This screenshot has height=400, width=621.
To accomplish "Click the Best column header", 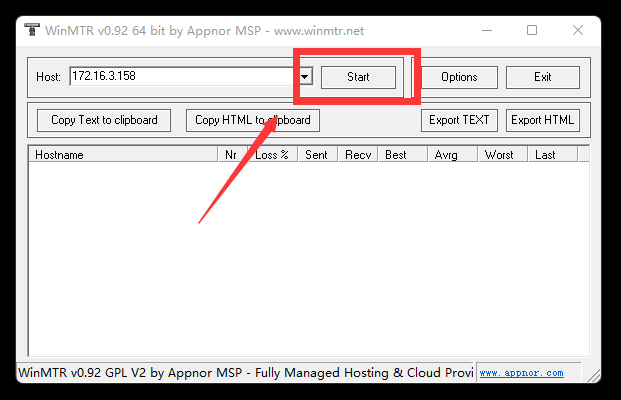I will tap(403, 154).
